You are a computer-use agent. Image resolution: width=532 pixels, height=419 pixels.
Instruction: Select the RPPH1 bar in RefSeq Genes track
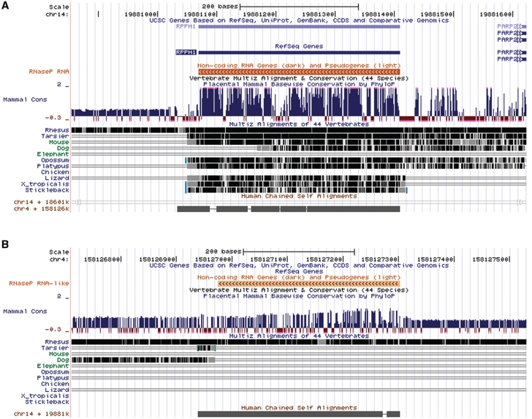[300, 53]
